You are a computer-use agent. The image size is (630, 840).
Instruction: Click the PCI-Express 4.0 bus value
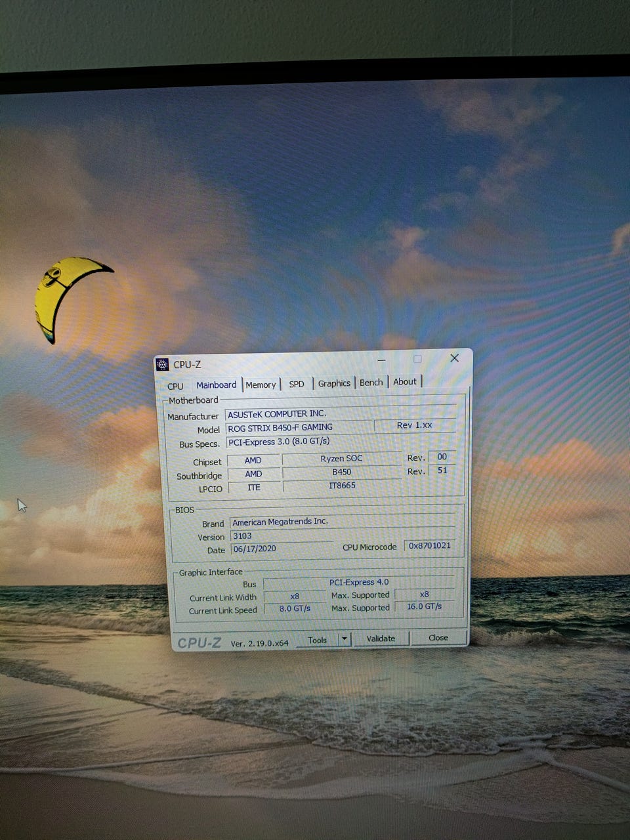tap(358, 582)
